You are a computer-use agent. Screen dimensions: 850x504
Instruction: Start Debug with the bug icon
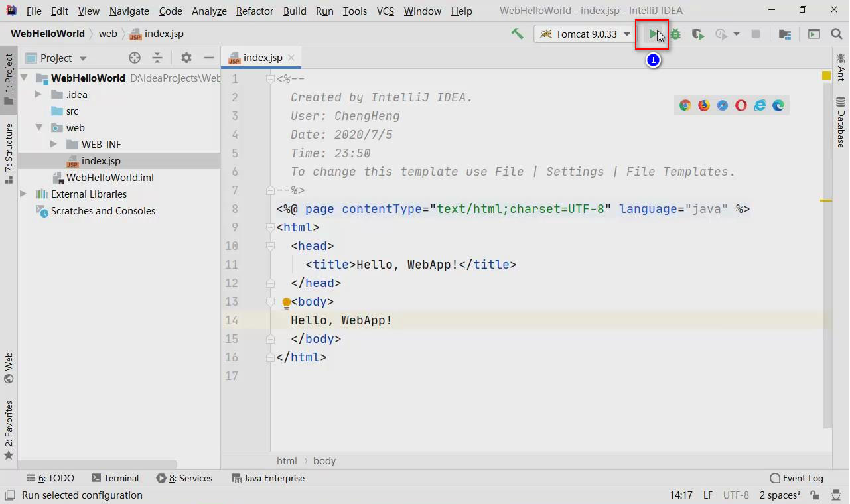pyautogui.click(x=675, y=34)
